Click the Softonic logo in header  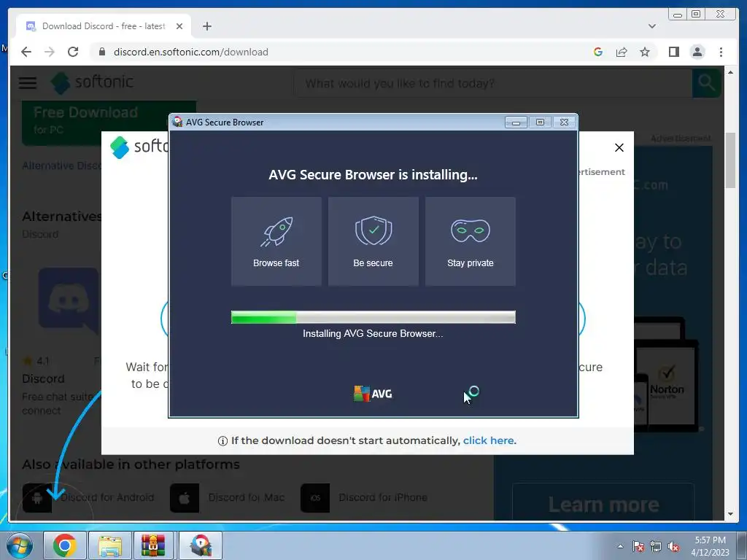point(92,82)
